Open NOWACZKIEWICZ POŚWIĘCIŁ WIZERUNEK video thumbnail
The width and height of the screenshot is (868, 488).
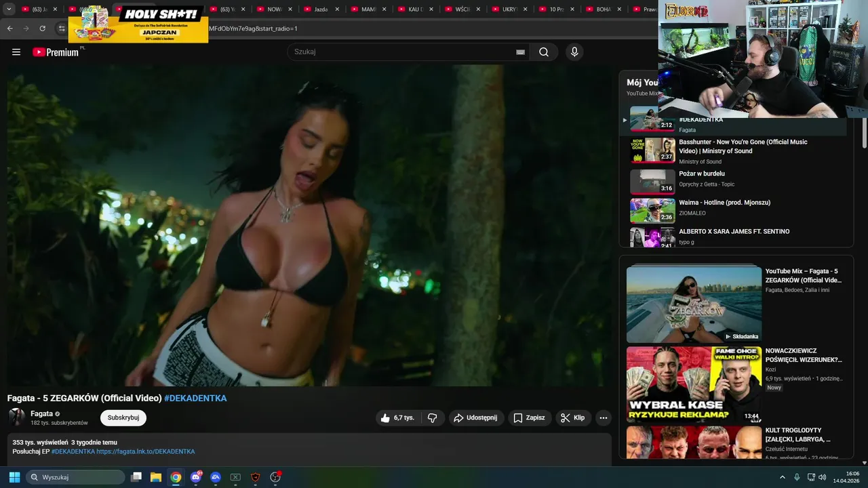click(694, 384)
